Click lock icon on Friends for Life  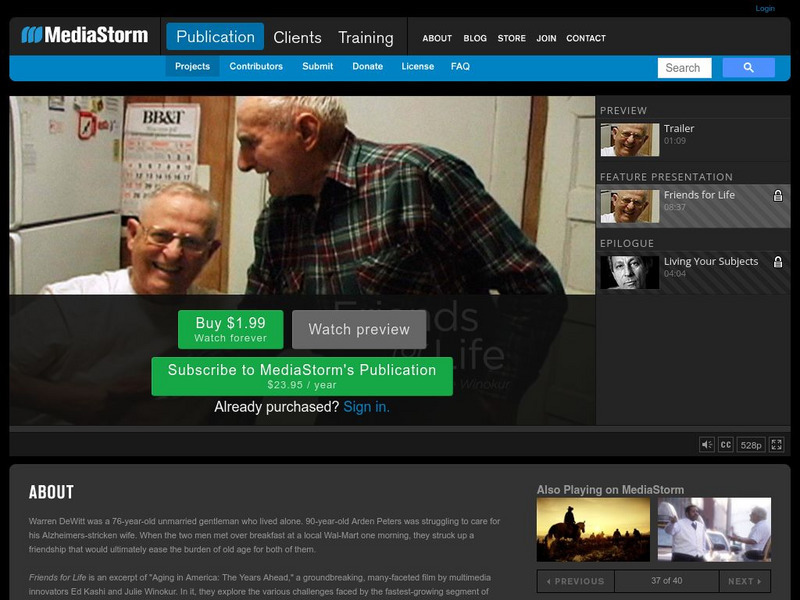point(778,195)
